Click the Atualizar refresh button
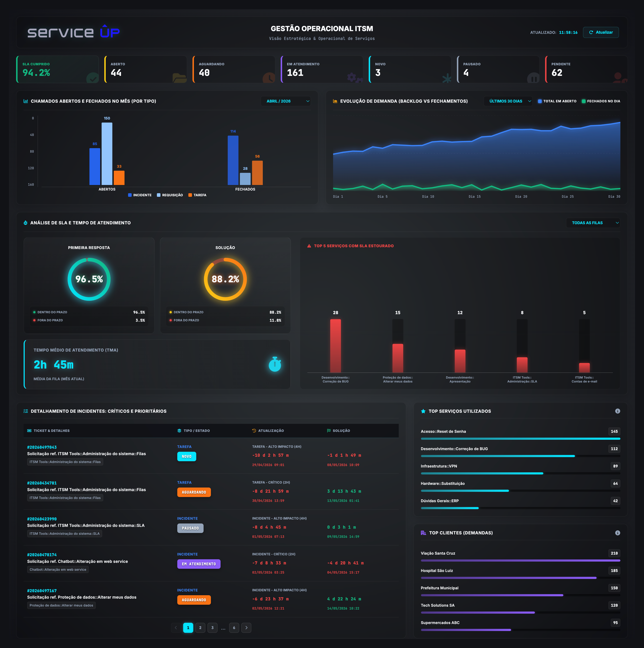This screenshot has height=648, width=644. click(600, 33)
